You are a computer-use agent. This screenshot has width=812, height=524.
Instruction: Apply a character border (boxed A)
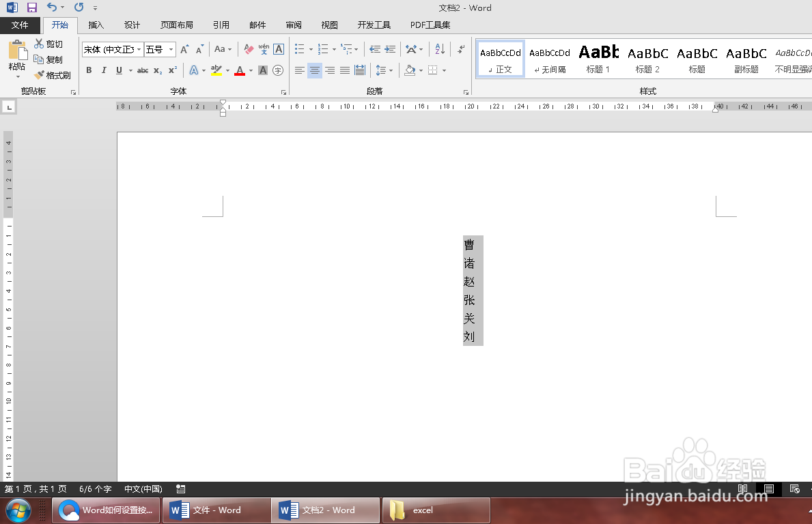click(x=279, y=49)
